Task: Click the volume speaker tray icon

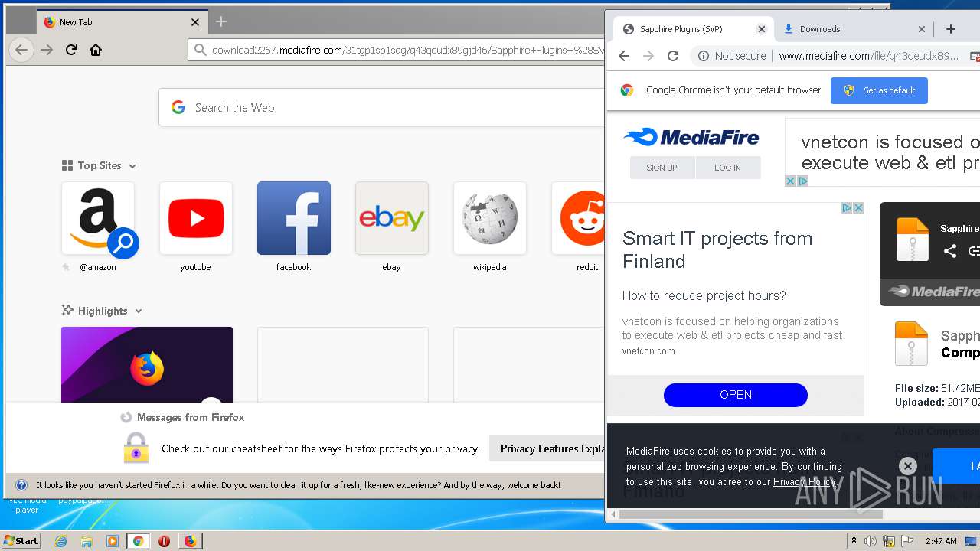Action: point(871,541)
